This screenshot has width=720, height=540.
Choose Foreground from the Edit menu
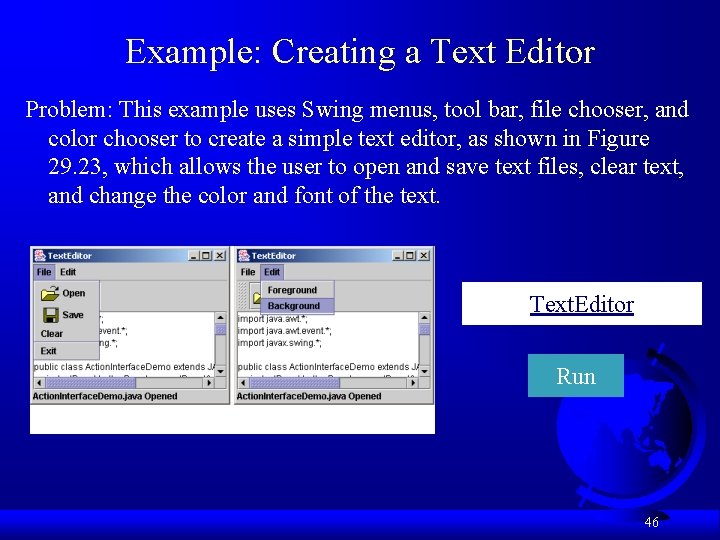point(298,290)
